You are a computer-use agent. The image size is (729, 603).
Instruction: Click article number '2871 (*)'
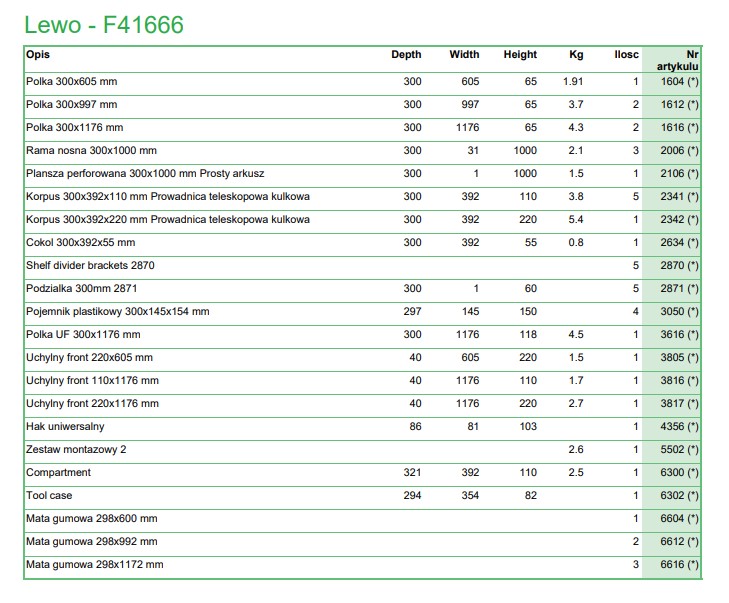point(680,289)
